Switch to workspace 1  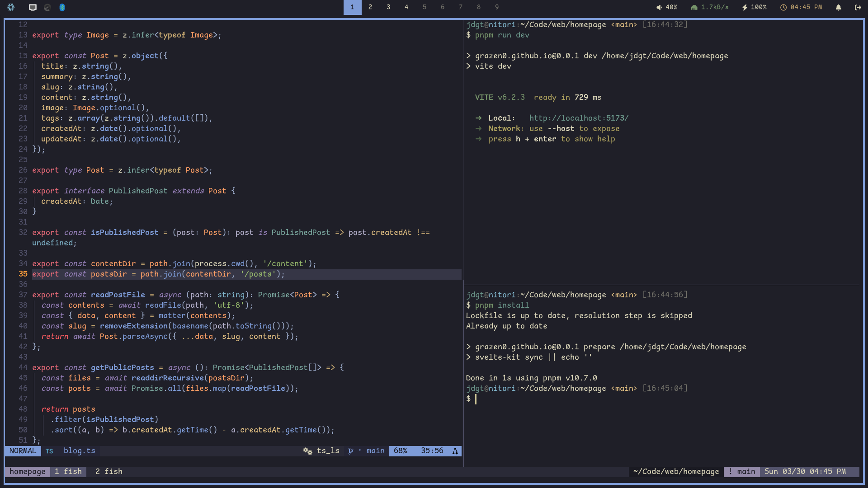(x=352, y=7)
